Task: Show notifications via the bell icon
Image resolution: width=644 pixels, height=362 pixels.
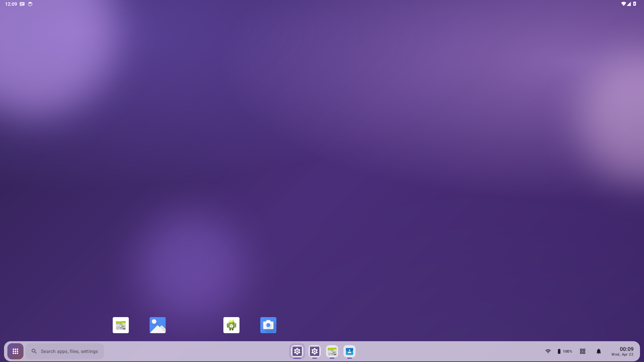Action: point(599,351)
